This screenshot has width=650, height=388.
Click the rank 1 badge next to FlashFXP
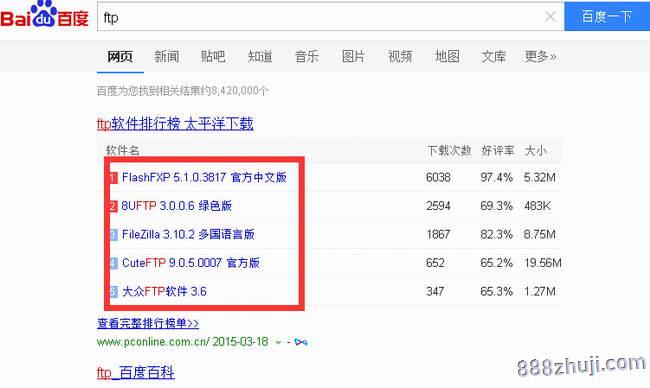tap(113, 178)
